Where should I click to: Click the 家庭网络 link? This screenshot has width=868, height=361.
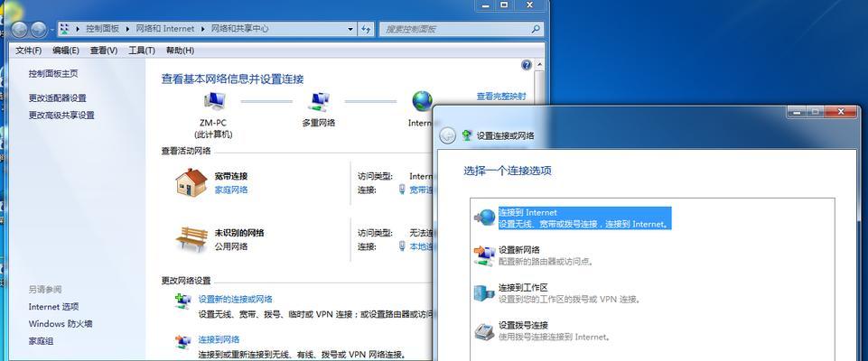point(231,190)
